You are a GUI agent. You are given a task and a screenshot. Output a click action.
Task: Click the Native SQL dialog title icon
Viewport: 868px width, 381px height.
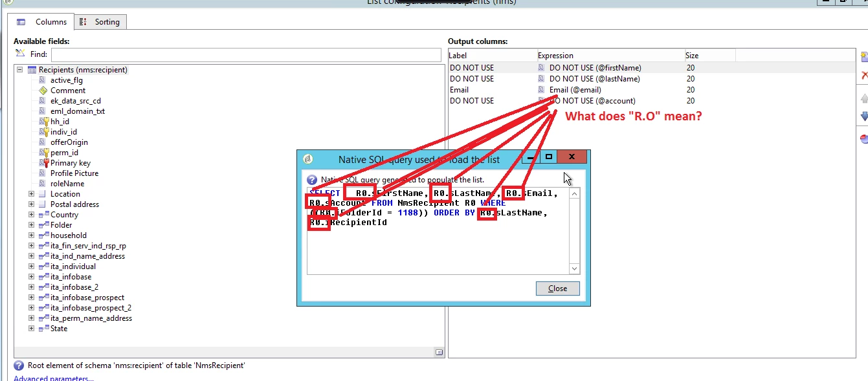[x=308, y=159]
